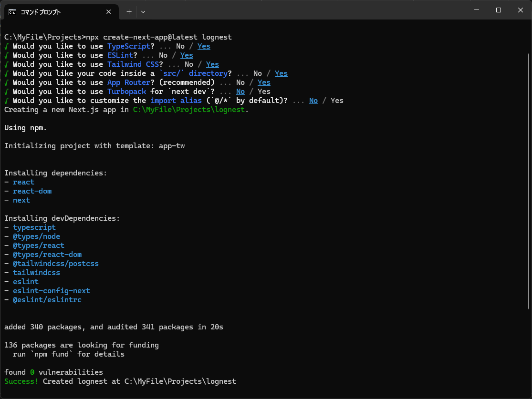Close the terminal window
This screenshot has height=399, width=532.
pyautogui.click(x=521, y=10)
